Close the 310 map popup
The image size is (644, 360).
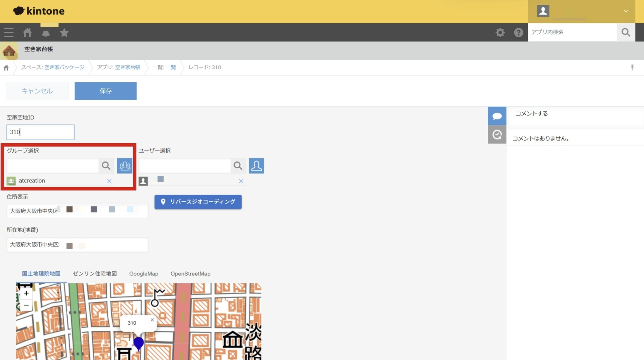coord(152,320)
